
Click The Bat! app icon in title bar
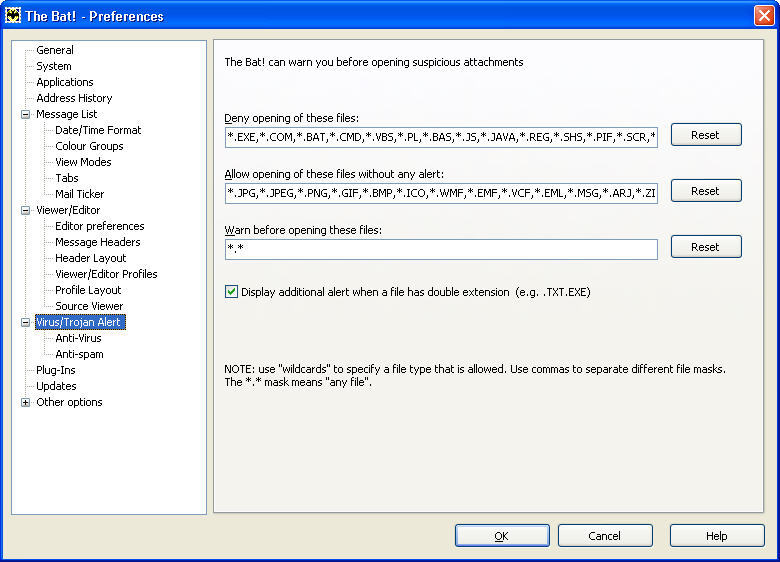[14, 15]
